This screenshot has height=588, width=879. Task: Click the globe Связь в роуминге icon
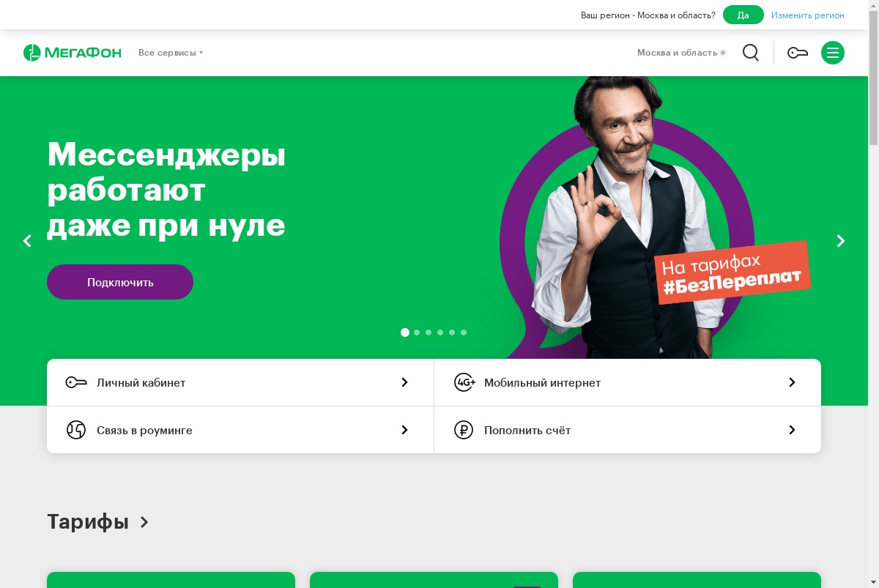click(76, 430)
